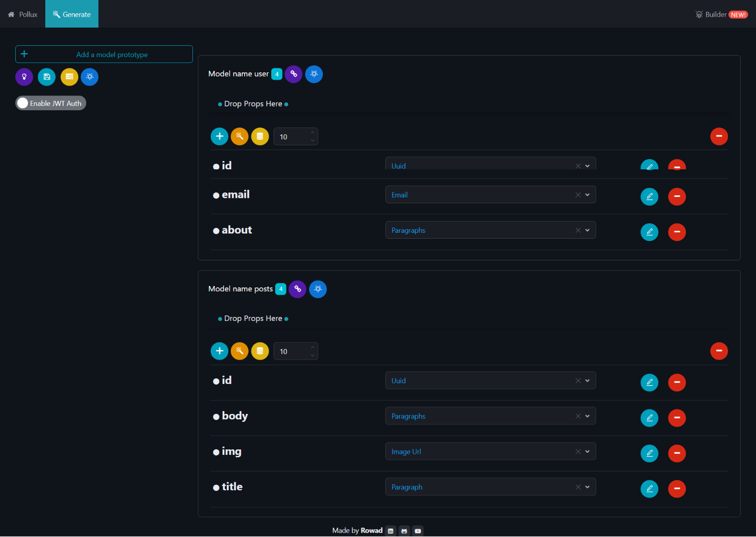The image size is (756, 537).
Task: Open the Builder NEW page
Action: [x=722, y=14]
